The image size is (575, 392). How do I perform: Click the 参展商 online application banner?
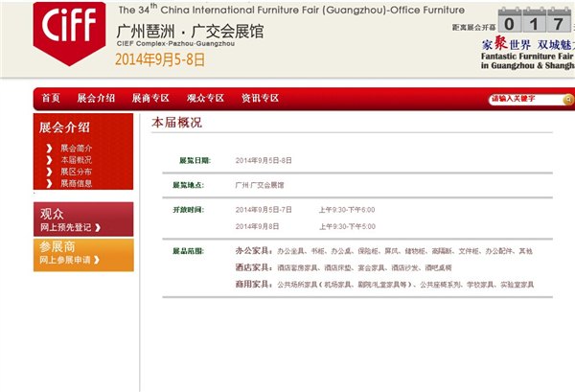(x=83, y=255)
